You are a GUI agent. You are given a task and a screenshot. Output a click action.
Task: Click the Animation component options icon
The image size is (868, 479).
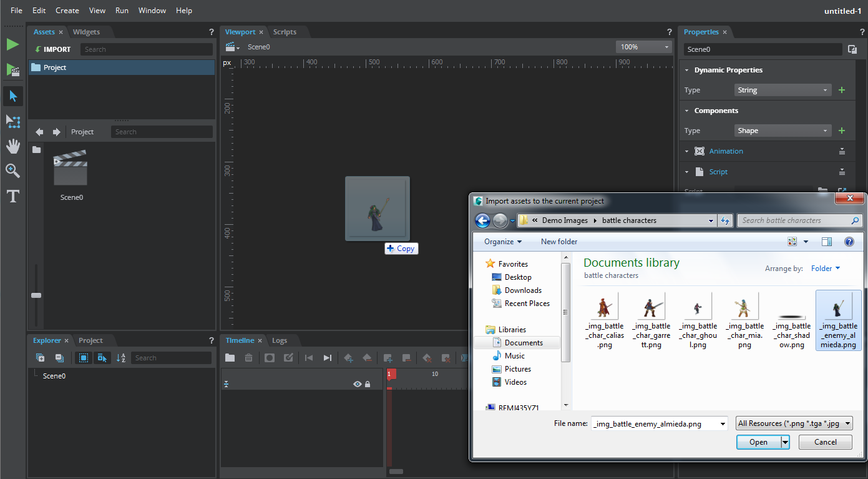(842, 151)
